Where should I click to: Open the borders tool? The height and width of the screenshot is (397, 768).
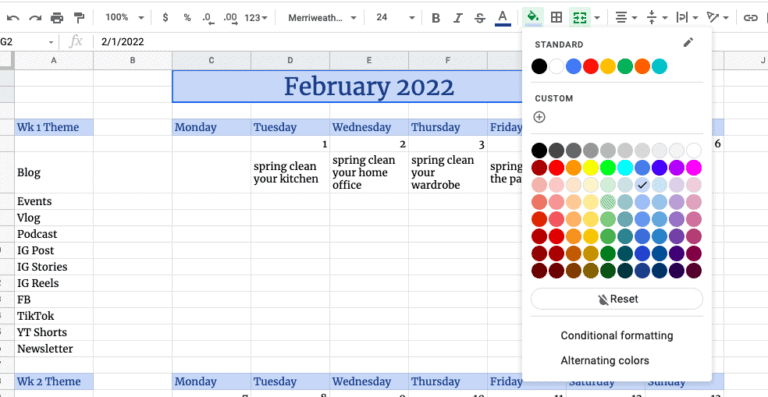[556, 18]
